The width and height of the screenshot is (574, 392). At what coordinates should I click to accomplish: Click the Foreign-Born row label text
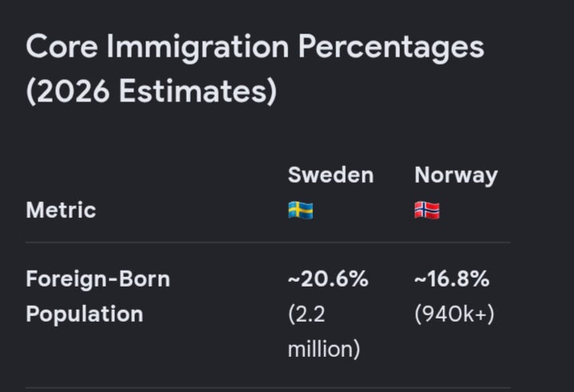pos(98,279)
